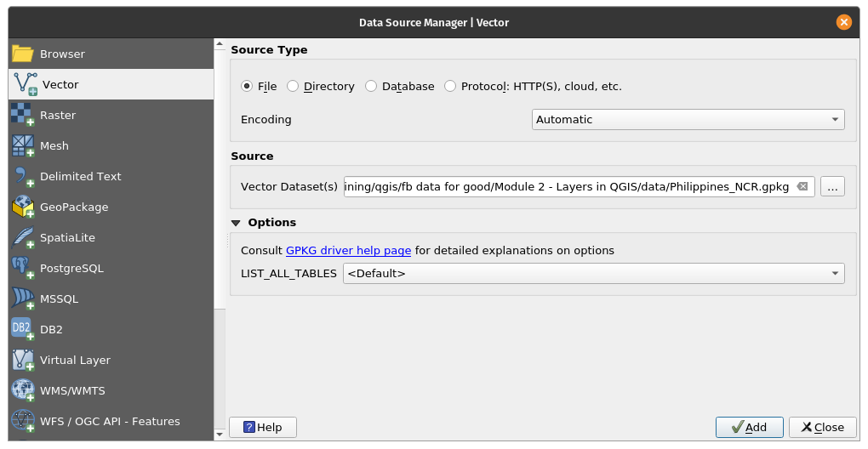This screenshot has width=868, height=449.
Task: Switch to the WMS/WMTS tab
Action: point(72,391)
